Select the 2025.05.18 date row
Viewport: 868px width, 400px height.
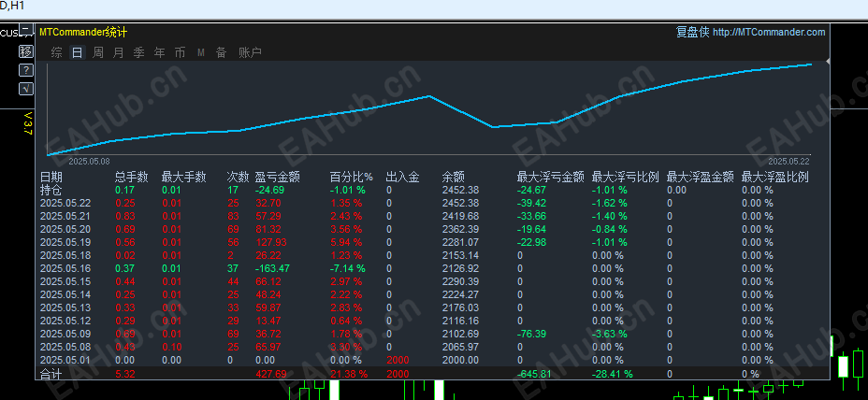[65, 255]
